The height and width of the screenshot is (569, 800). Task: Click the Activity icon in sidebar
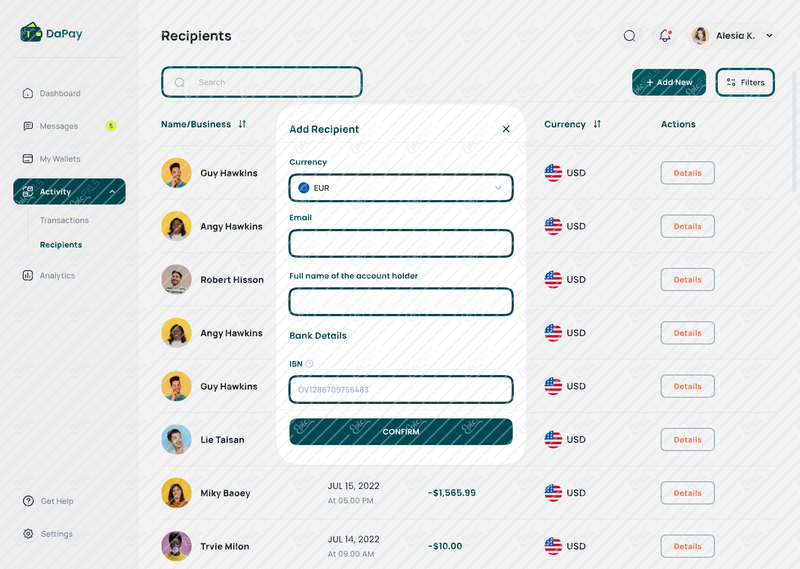(x=28, y=191)
